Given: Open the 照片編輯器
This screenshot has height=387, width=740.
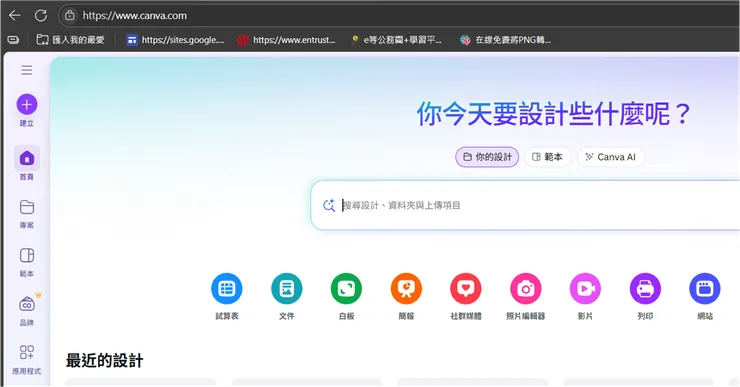Looking at the screenshot, I should [526, 297].
